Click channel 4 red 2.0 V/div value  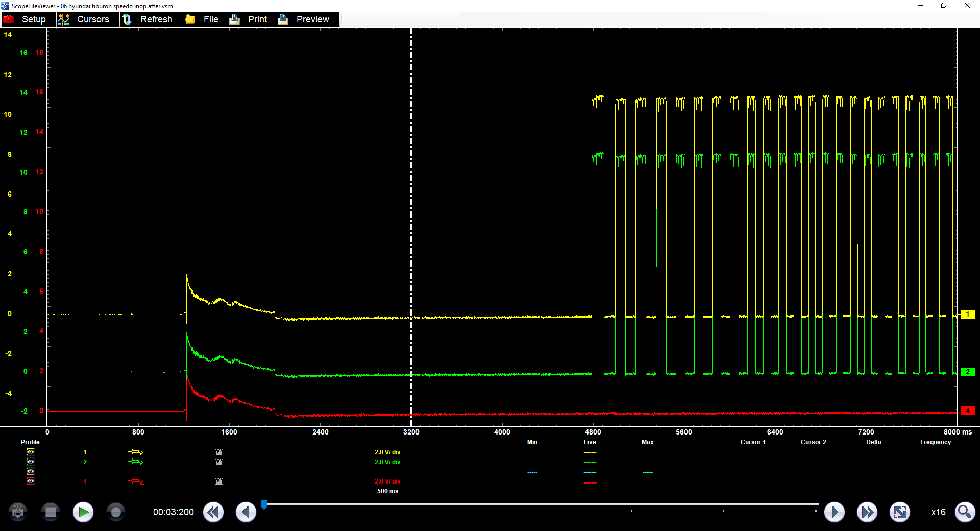[387, 481]
